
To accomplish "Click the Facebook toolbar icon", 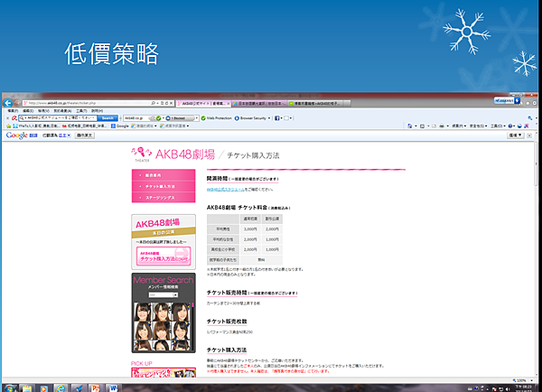I will (277, 118).
